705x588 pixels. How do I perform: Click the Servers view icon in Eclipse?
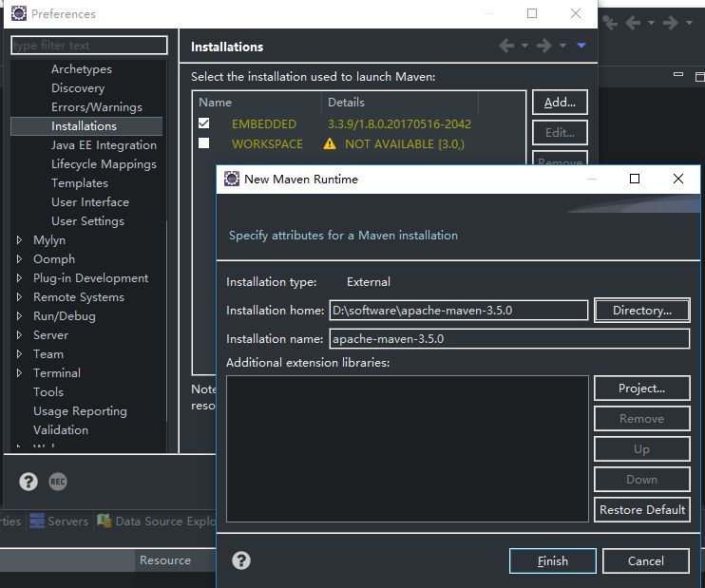[x=37, y=521]
